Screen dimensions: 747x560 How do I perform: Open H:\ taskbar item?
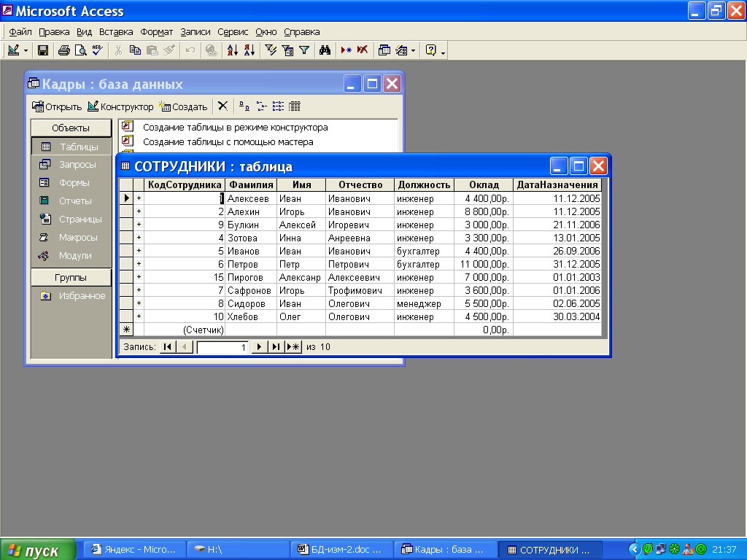pyautogui.click(x=237, y=550)
